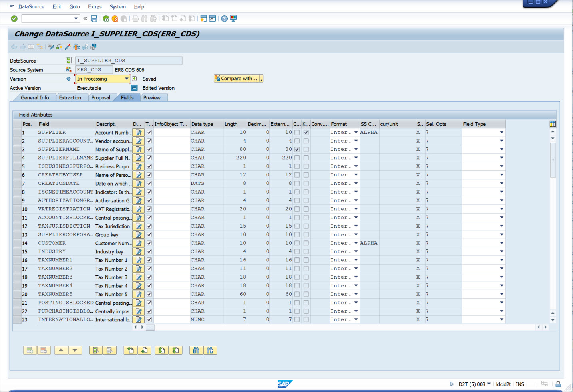Image resolution: width=573 pixels, height=392 pixels.
Task: Move the selected field down with the triangle button
Action: click(x=75, y=350)
